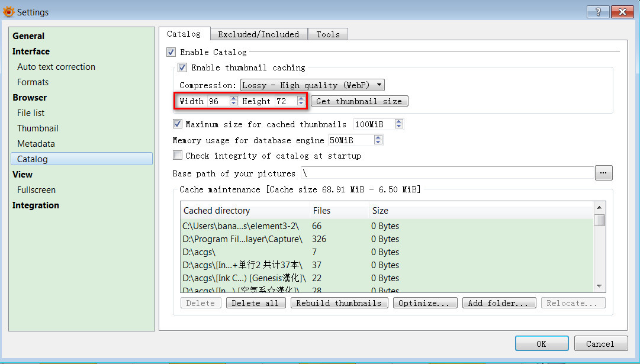Open the Tools tab
This screenshot has width=640, height=364.
328,34
